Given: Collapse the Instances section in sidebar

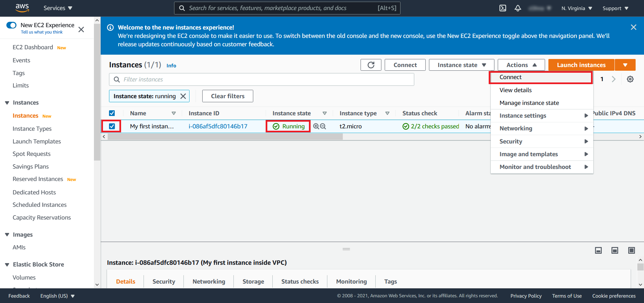Looking at the screenshot, I should click(x=7, y=103).
